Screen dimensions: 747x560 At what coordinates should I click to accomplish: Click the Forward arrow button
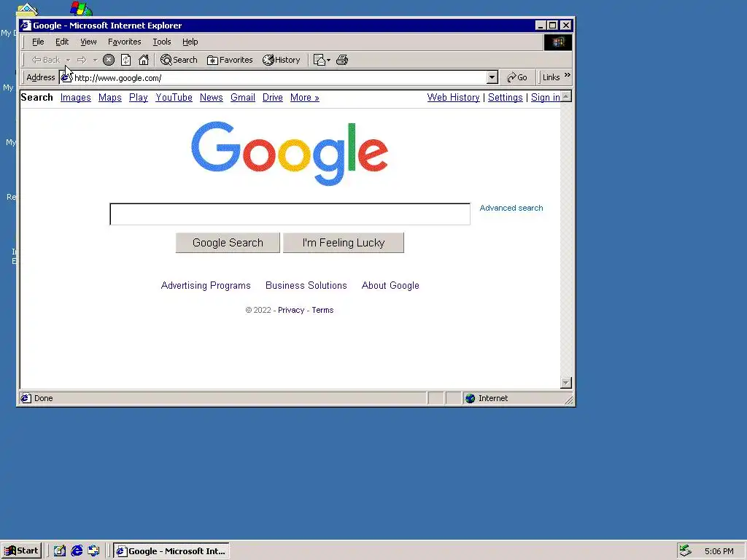pyautogui.click(x=82, y=60)
